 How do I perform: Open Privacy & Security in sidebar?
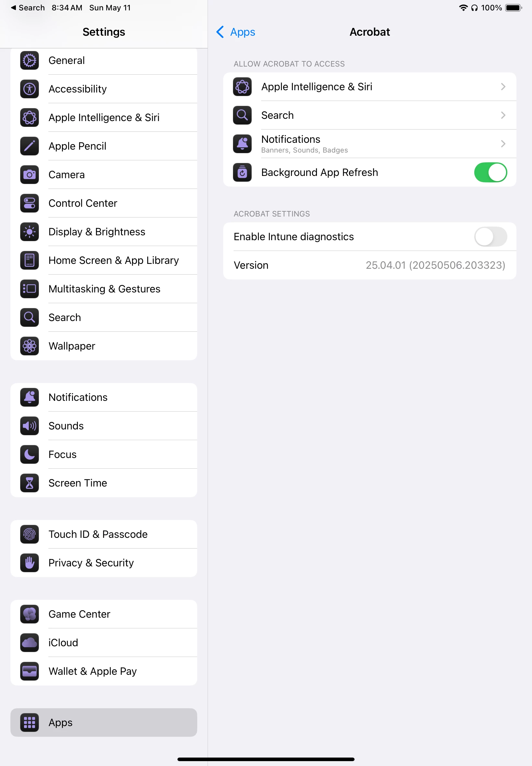104,563
